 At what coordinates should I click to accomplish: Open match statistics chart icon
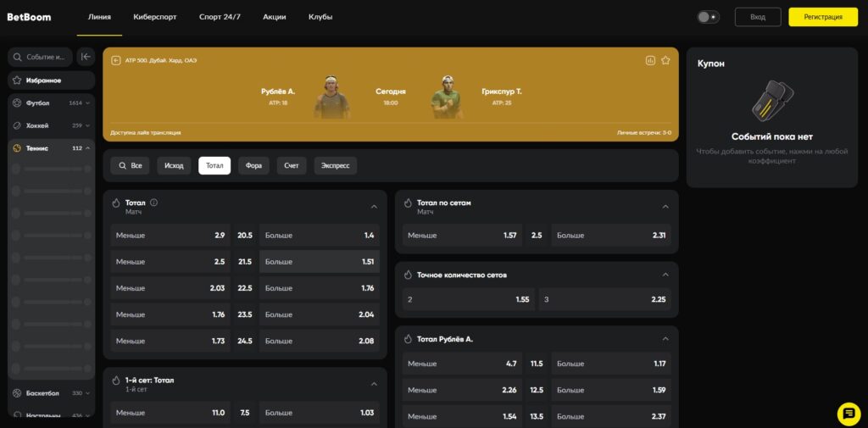[650, 60]
